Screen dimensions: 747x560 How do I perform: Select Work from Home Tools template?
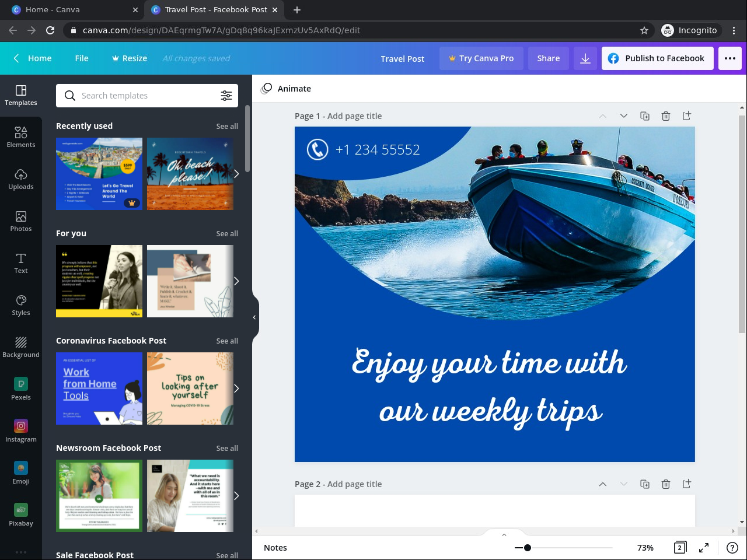99,388
